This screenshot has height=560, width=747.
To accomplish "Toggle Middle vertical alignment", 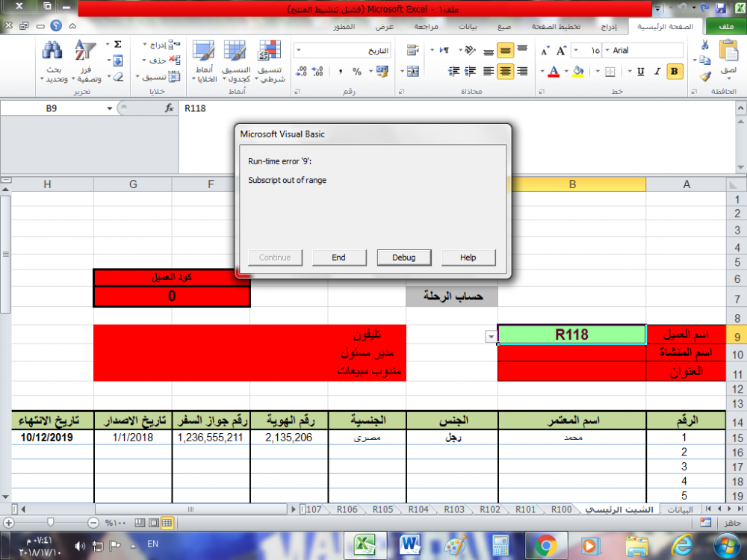I will pyautogui.click(x=506, y=50).
